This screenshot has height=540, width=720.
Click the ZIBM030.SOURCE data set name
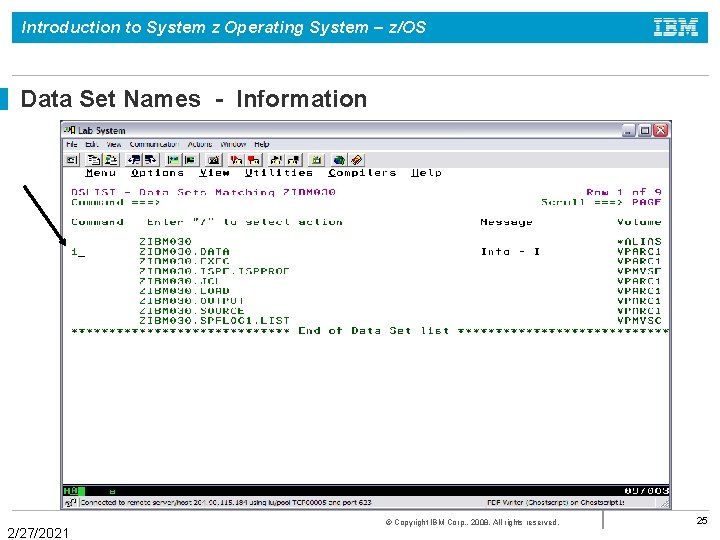[x=191, y=310]
